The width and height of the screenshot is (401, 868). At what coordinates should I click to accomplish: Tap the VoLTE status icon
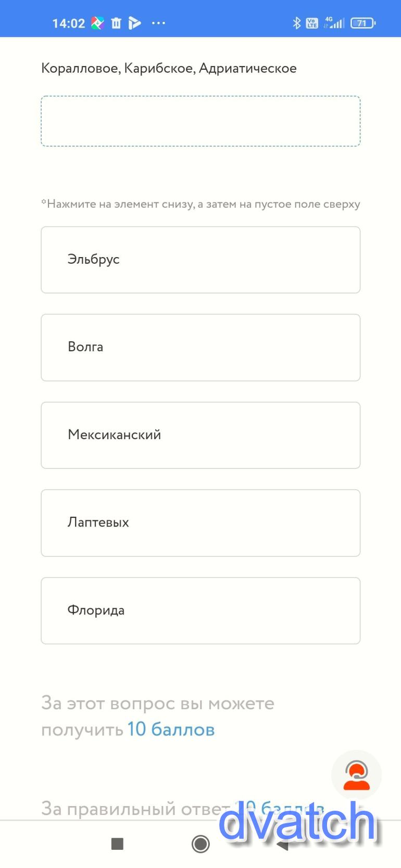(312, 23)
